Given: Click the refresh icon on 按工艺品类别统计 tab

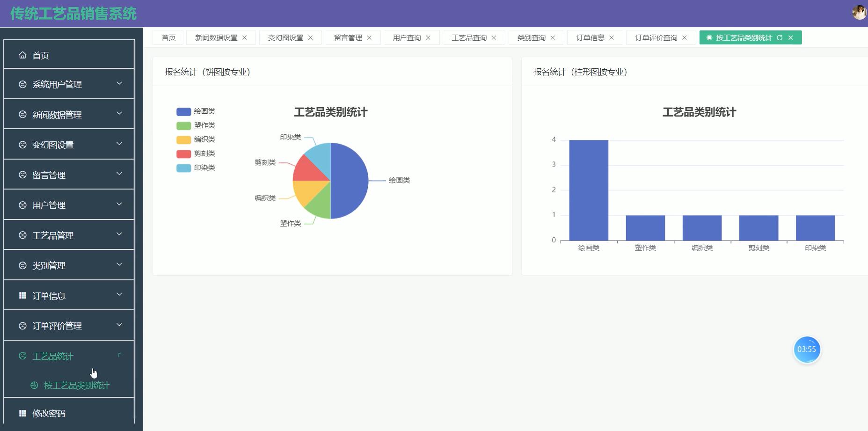Looking at the screenshot, I should coord(780,38).
